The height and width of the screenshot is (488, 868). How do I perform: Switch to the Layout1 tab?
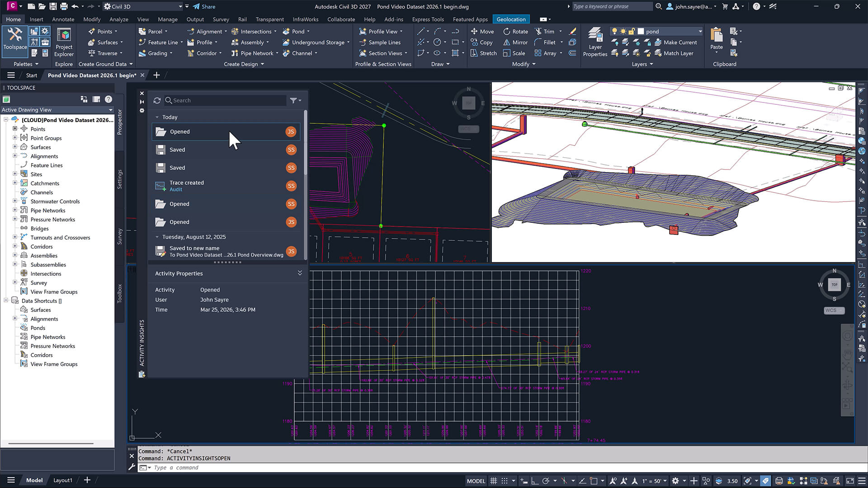(62, 480)
